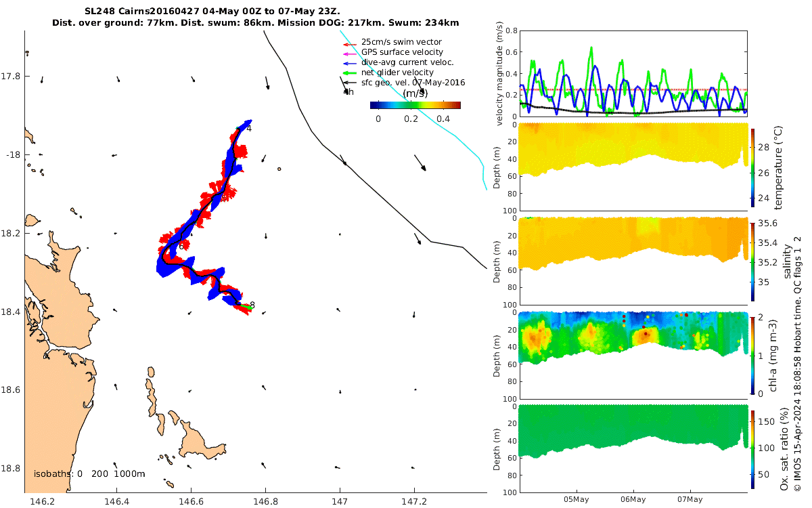Click the blue dive-avg current legend arrow

[350, 62]
